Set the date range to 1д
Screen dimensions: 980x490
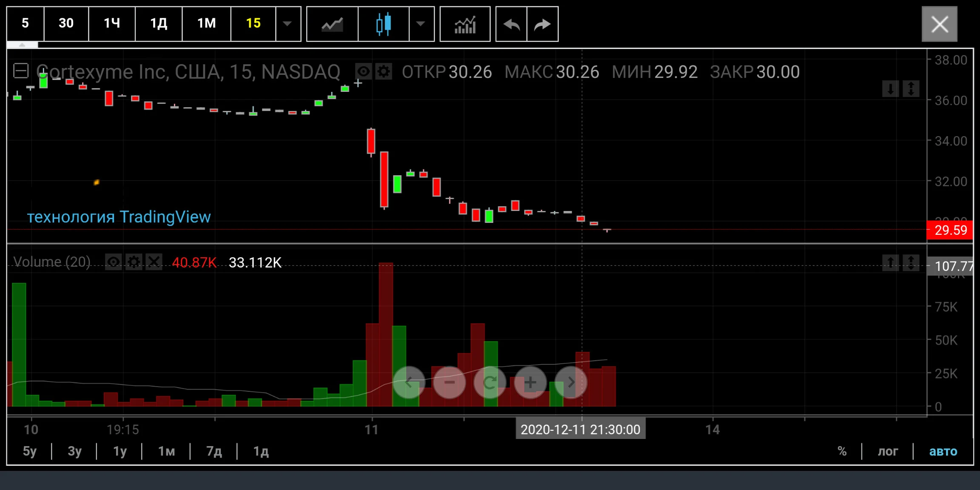pos(261,451)
